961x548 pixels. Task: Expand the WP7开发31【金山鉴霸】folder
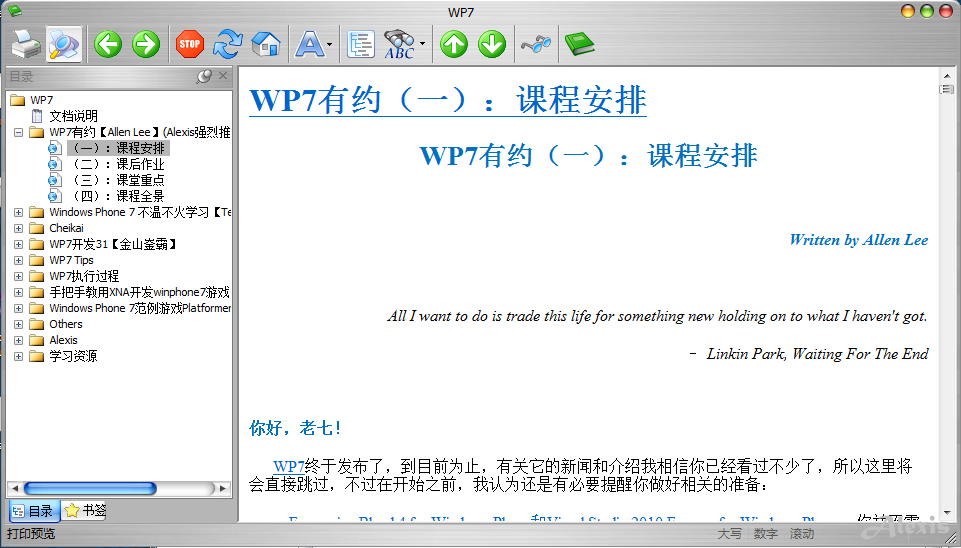click(18, 244)
